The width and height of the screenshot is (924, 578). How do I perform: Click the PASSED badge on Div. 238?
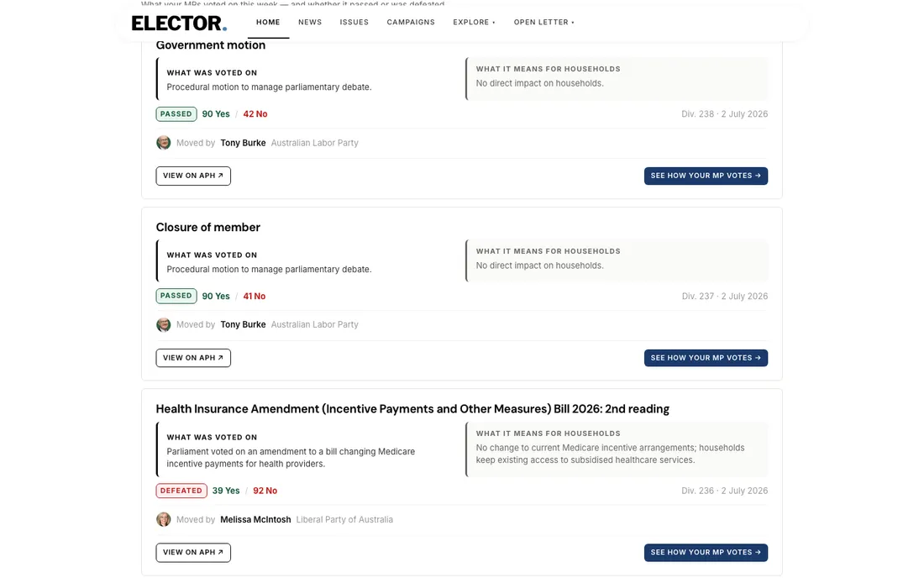[176, 113]
